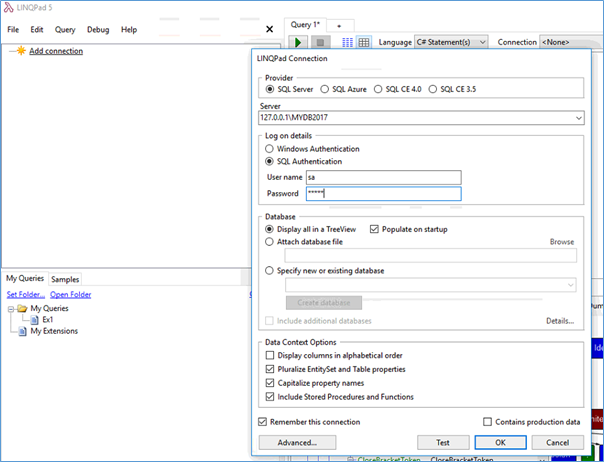The image size is (604, 462).
Task: Check Contains production data
Action: click(x=487, y=422)
